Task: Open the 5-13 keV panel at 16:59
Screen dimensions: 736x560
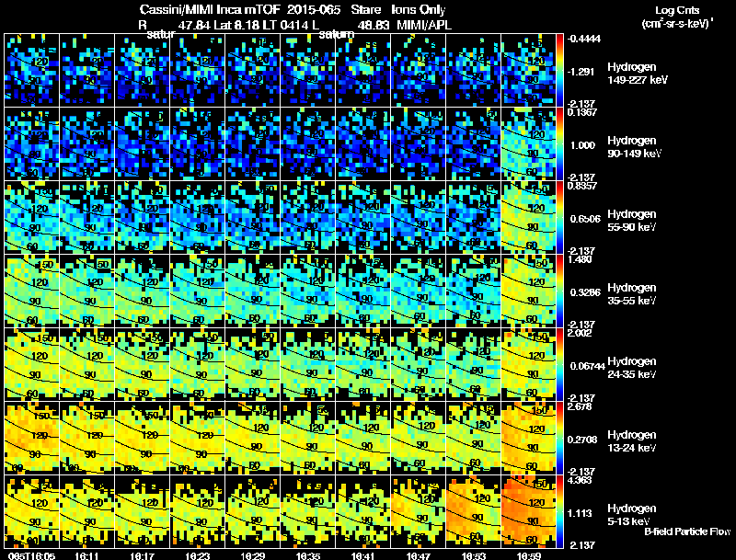Action: pos(528,512)
